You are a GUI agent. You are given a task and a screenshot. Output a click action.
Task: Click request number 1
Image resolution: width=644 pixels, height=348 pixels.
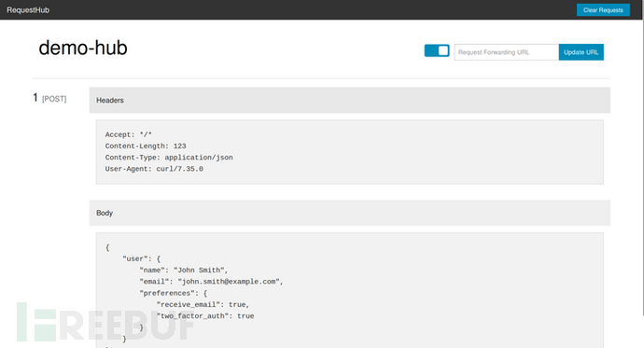(35, 98)
